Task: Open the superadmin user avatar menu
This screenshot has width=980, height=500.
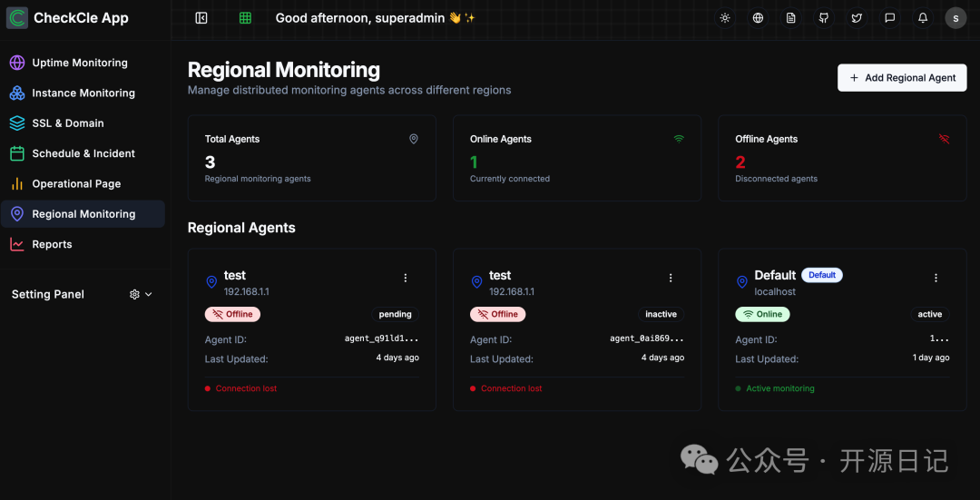Action: click(955, 18)
